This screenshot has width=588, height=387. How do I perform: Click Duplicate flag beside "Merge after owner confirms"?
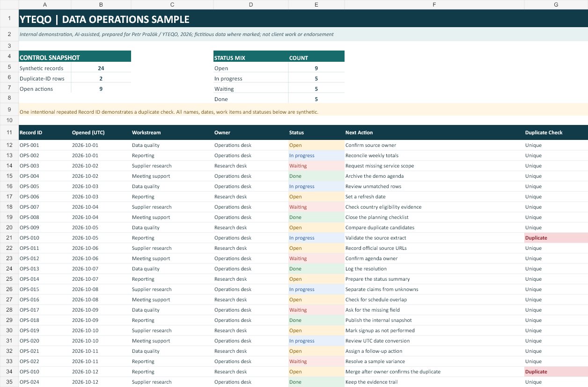[556, 372]
